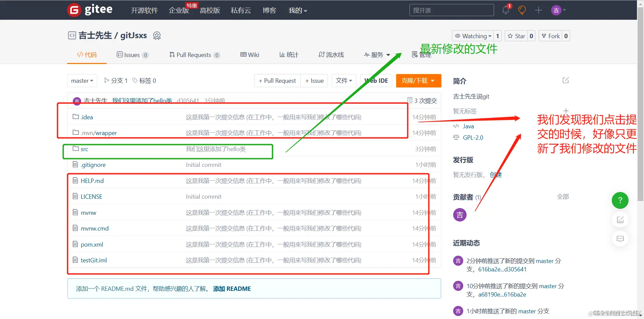This screenshot has height=319, width=644.
Task: Click the edit introduction pencil icon
Action: 566,80
